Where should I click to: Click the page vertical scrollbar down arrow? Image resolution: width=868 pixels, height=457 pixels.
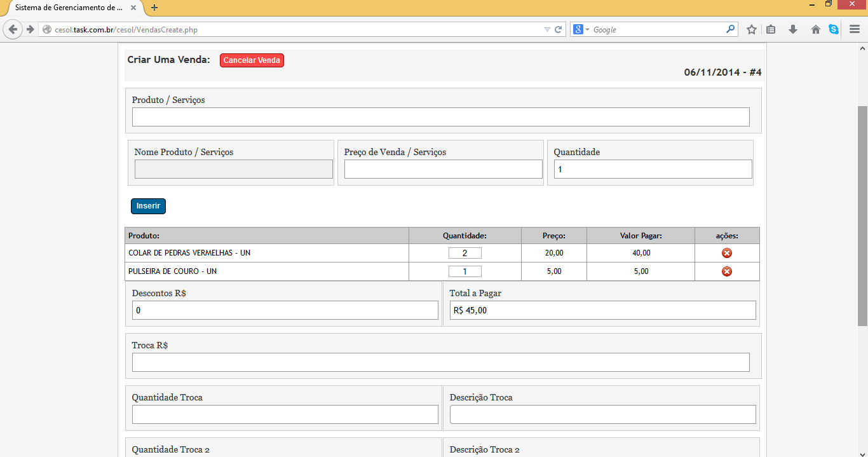[862, 451]
